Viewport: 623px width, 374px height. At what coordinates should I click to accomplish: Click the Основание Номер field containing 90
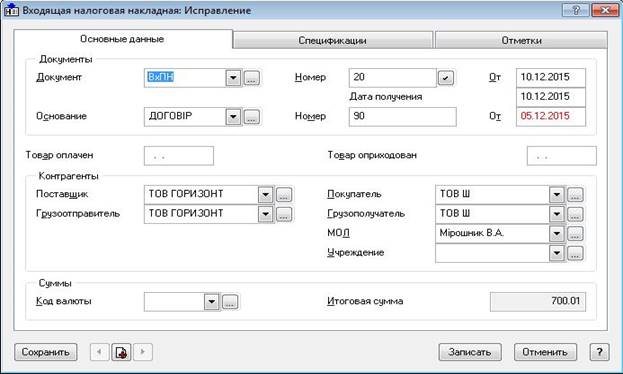click(402, 117)
